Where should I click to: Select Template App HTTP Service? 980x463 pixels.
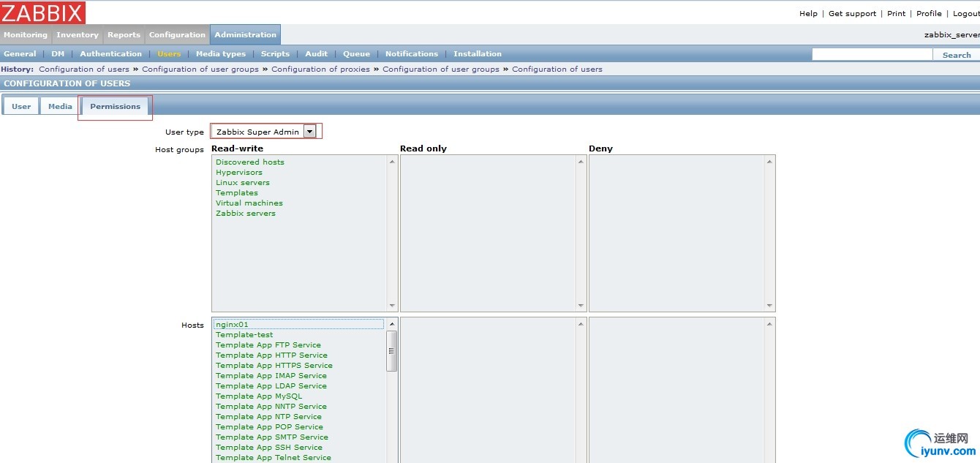(271, 355)
